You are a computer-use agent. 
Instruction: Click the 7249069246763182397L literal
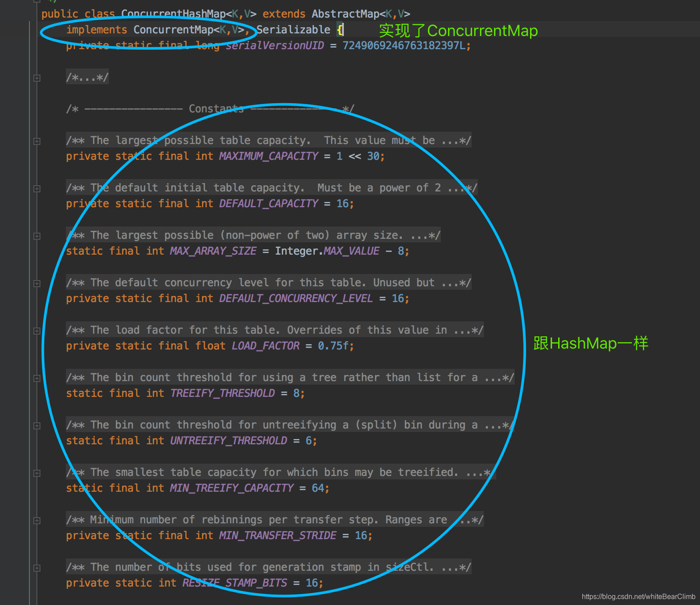(x=404, y=46)
